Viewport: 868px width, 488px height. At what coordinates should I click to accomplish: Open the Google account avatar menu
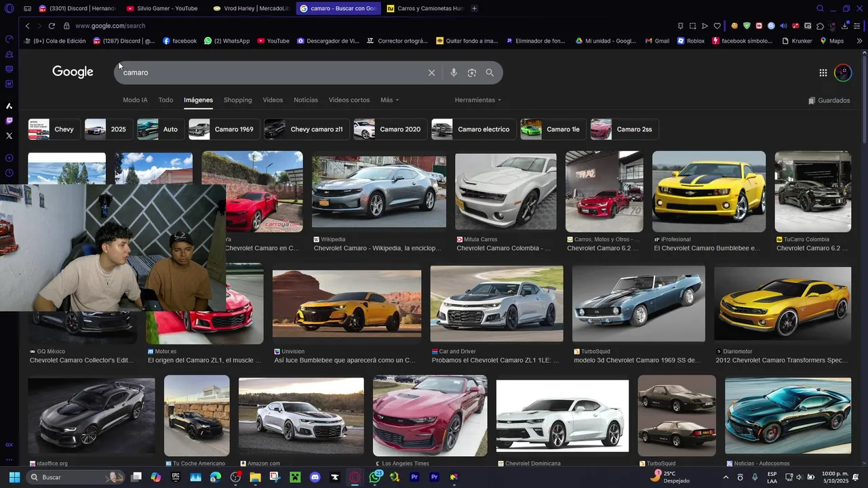tap(843, 73)
